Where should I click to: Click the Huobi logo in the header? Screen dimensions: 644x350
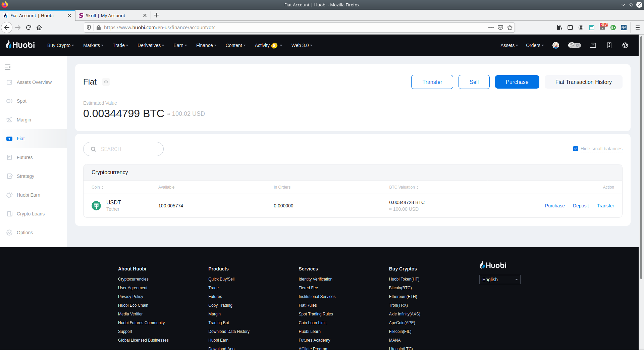[x=20, y=45]
